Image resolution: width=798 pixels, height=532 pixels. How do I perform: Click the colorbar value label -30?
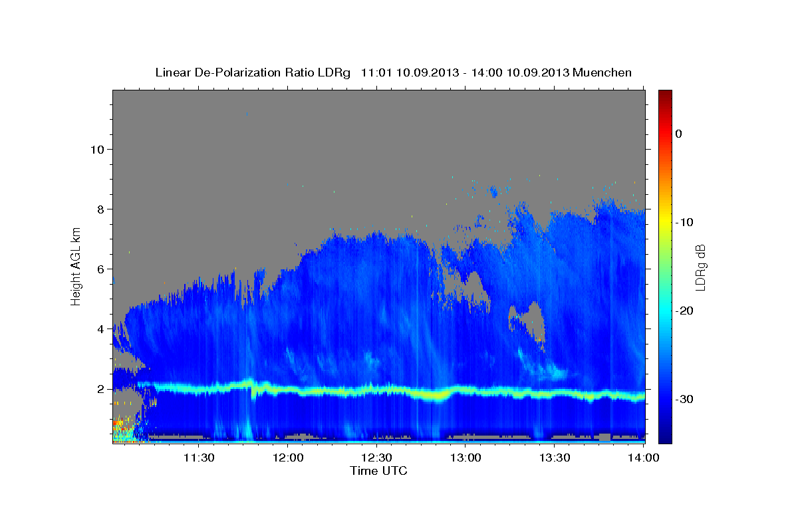click(683, 399)
